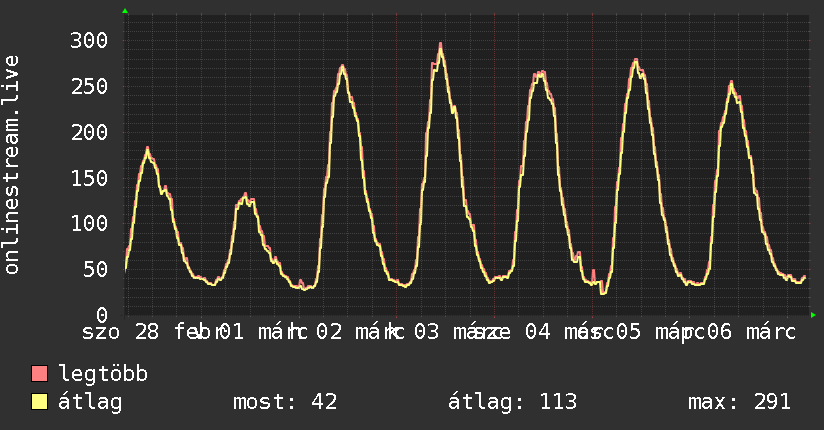Click the x-axis date label 02
Viewport: 824px width, 430px height.
click(x=329, y=332)
